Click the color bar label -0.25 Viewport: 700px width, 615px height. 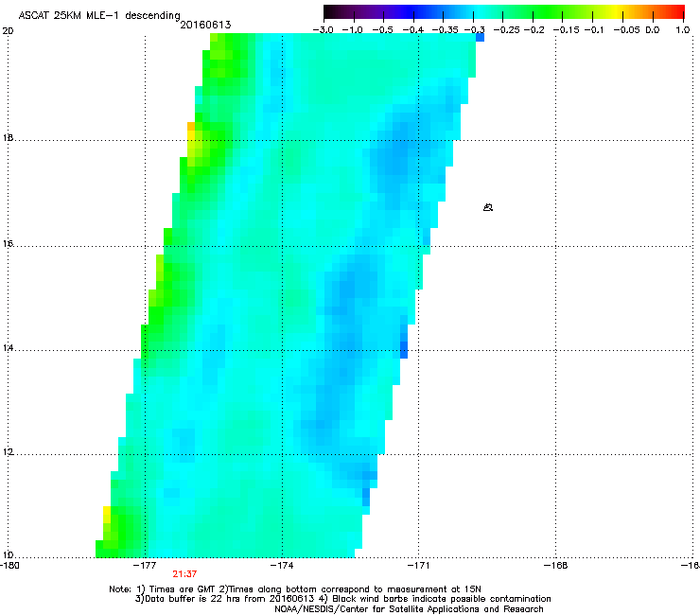click(506, 30)
